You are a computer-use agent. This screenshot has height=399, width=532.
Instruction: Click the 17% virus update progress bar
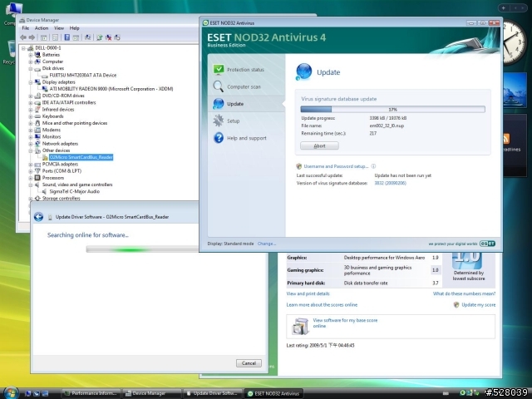(392, 109)
